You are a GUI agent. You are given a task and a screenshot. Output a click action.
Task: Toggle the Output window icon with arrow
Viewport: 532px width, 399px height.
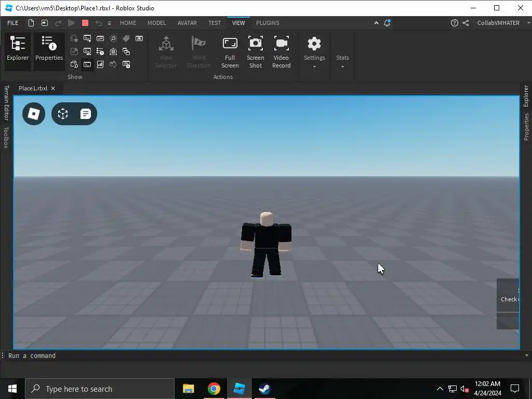pyautogui.click(x=87, y=38)
